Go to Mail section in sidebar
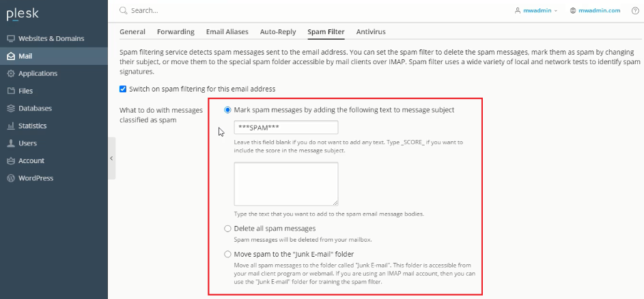Screen dimensions: 644x299 click(x=54, y=56)
